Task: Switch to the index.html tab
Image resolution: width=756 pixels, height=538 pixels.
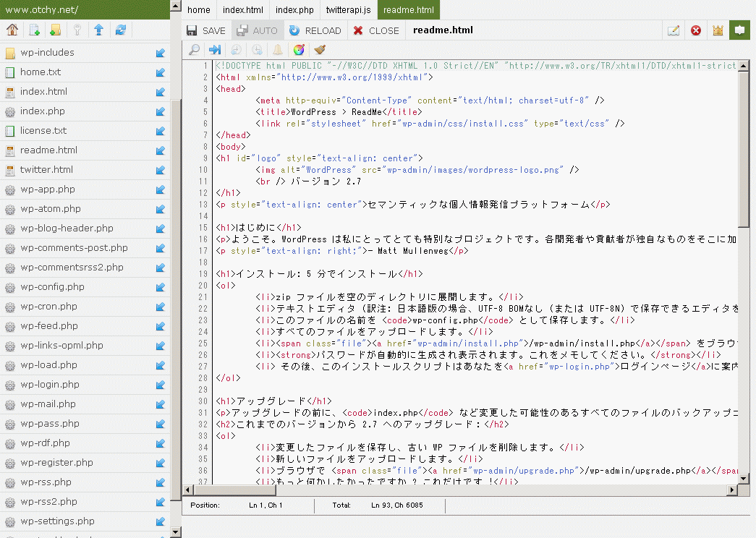Action: point(243,9)
